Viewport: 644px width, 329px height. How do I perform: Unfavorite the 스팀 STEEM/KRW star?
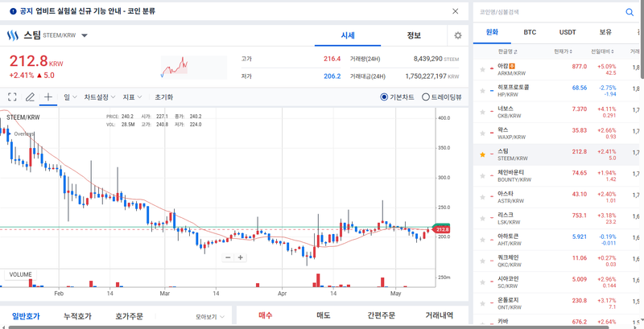482,154
